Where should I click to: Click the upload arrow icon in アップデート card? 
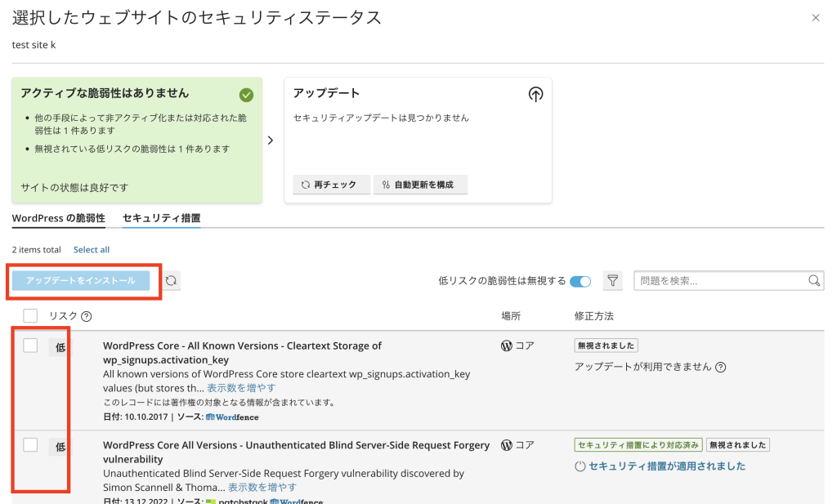point(535,95)
